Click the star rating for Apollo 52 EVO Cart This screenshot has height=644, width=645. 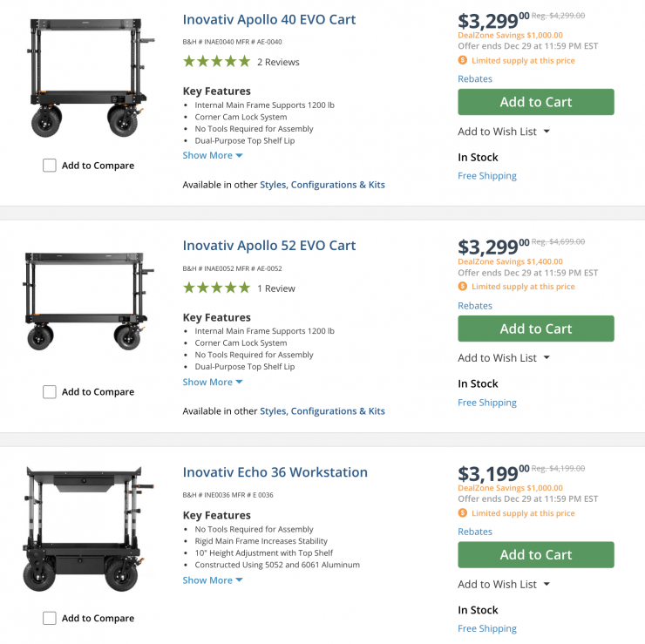click(216, 288)
